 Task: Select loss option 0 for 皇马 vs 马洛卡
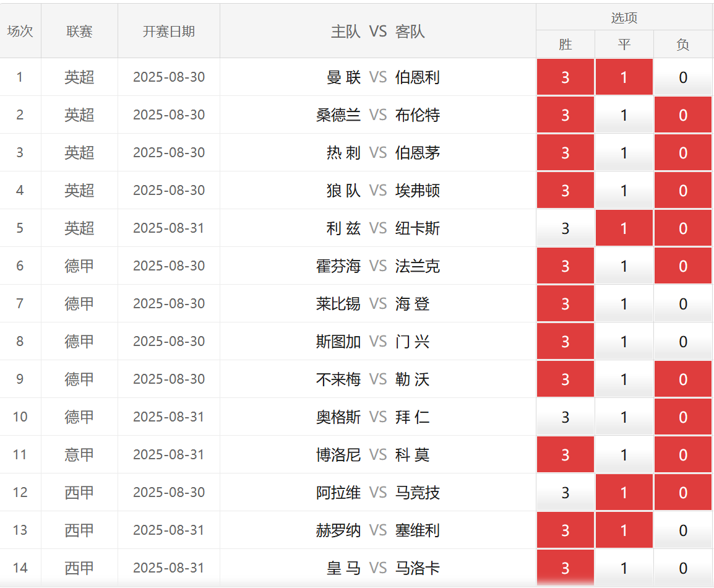[x=682, y=568]
